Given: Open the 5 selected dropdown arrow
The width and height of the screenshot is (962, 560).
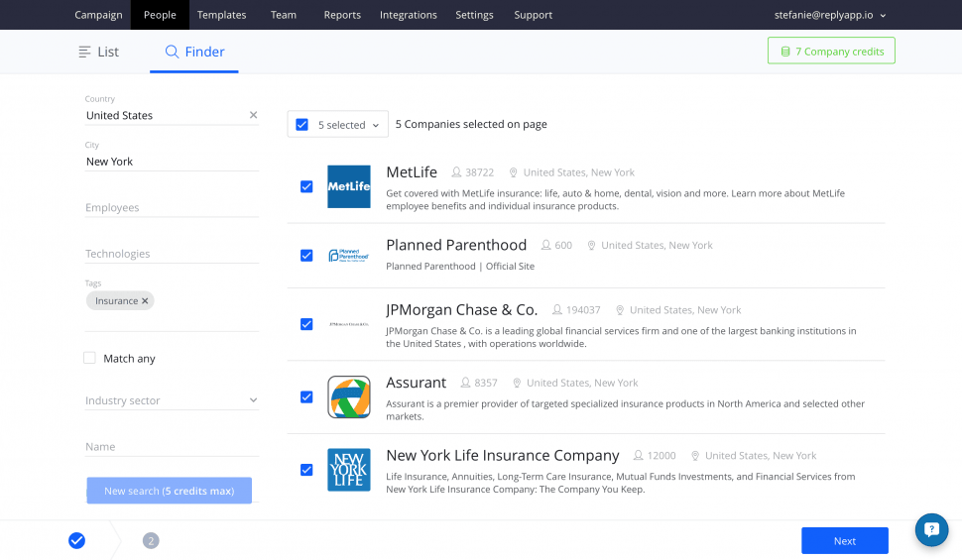Looking at the screenshot, I should pos(376,125).
